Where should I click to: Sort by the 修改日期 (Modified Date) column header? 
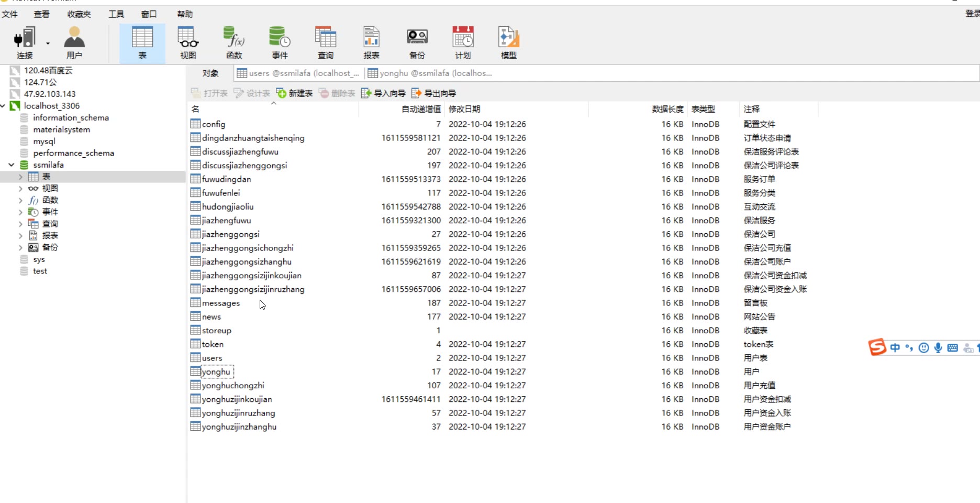click(x=517, y=109)
